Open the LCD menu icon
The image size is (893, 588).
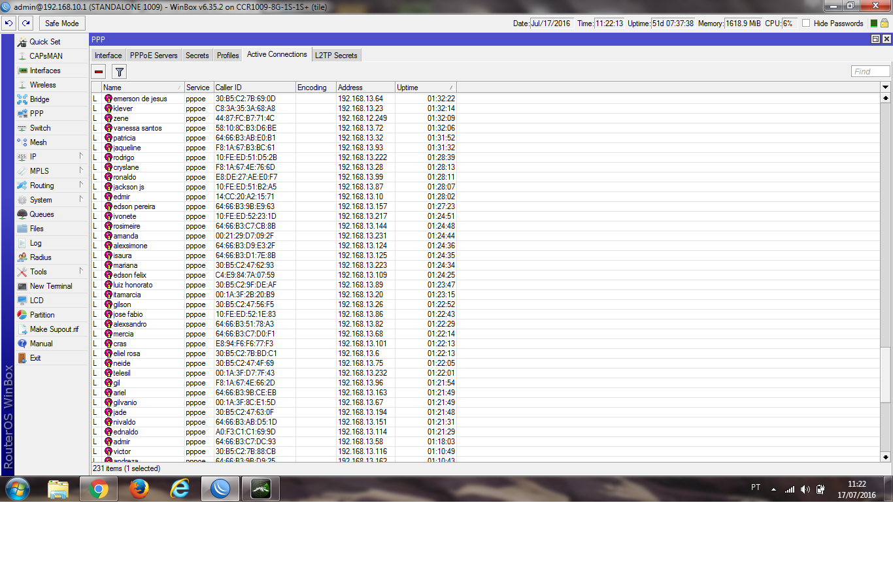[22, 301]
